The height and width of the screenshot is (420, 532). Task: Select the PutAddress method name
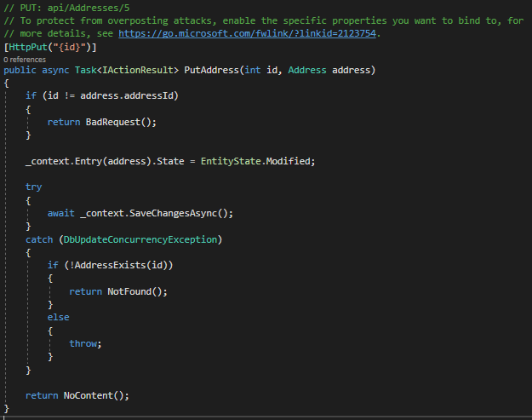point(211,70)
